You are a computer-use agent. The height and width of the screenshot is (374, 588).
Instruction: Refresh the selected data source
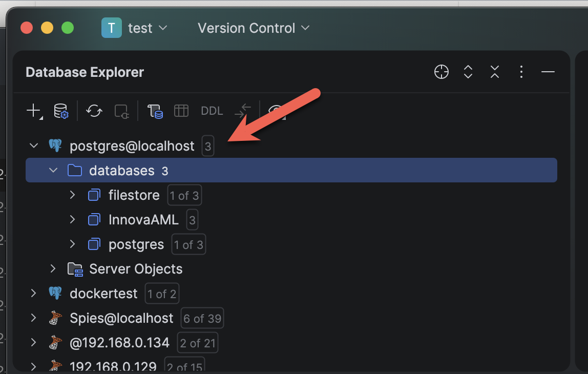tap(94, 111)
